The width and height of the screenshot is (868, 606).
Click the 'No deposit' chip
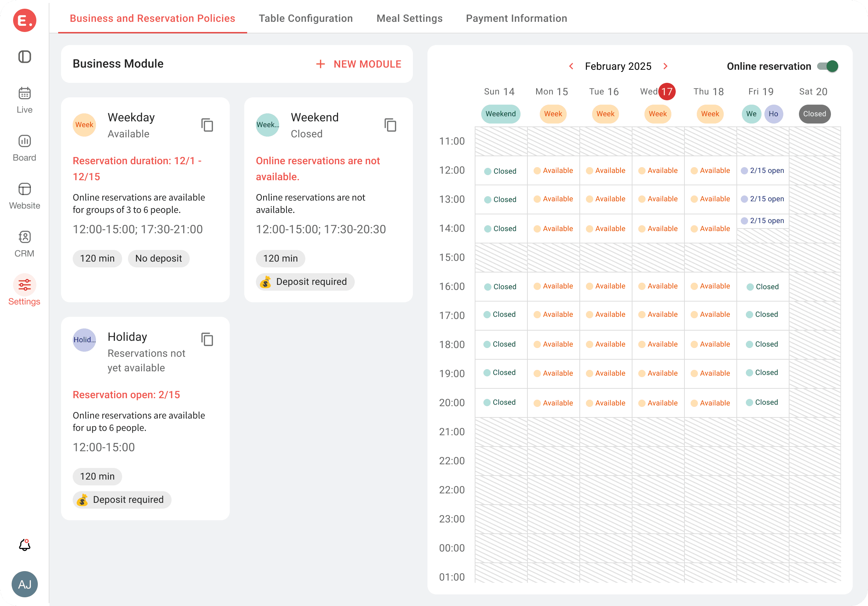click(x=158, y=258)
